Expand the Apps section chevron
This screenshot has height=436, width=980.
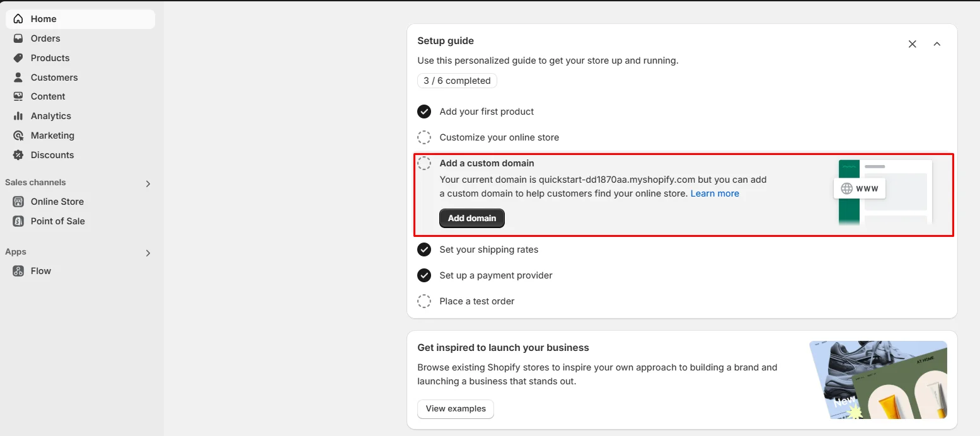tap(148, 253)
